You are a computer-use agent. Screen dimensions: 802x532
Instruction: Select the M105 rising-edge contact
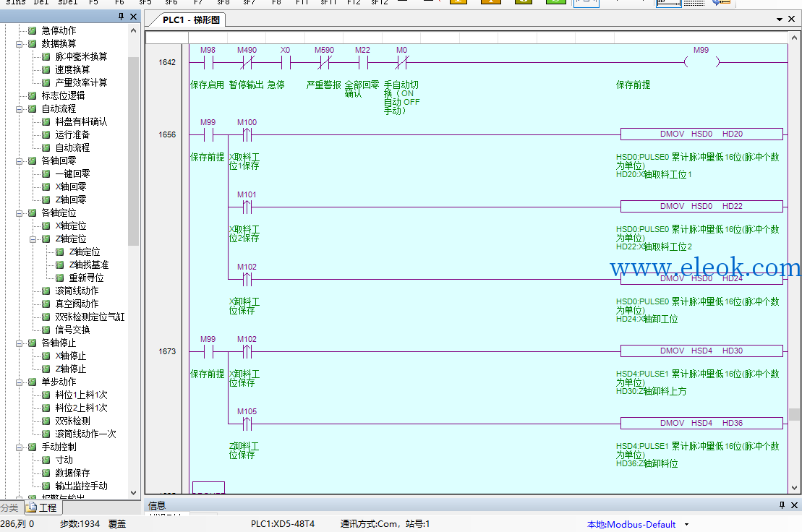pos(247,424)
